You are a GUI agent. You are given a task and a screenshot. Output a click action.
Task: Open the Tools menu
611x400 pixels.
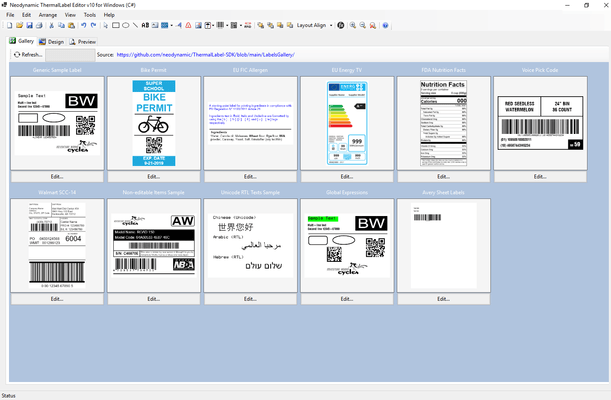90,15
